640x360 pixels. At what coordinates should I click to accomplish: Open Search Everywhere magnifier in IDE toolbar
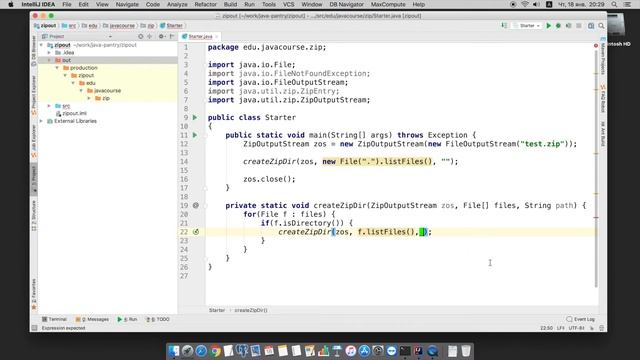(x=601, y=26)
